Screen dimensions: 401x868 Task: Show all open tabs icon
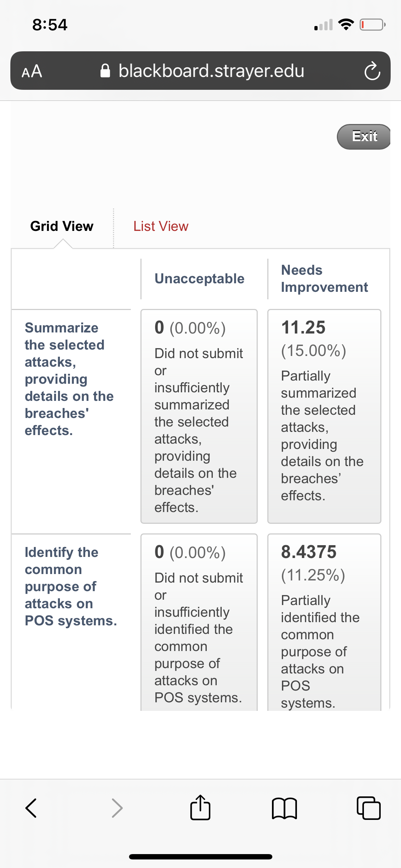(x=369, y=808)
